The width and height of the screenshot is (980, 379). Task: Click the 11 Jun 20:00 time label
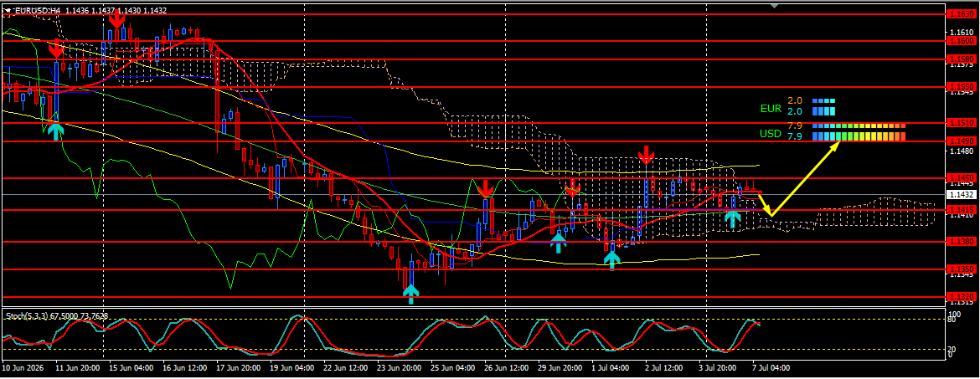[77, 368]
